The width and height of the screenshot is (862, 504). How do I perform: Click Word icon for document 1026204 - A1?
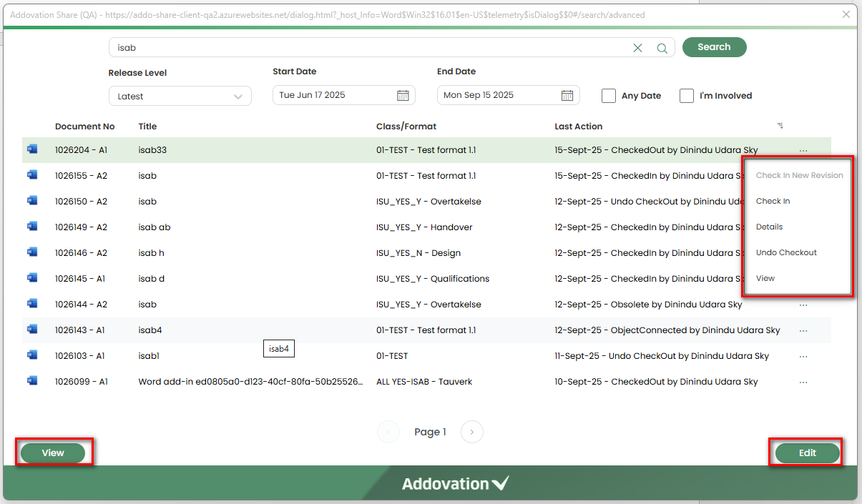coord(32,149)
